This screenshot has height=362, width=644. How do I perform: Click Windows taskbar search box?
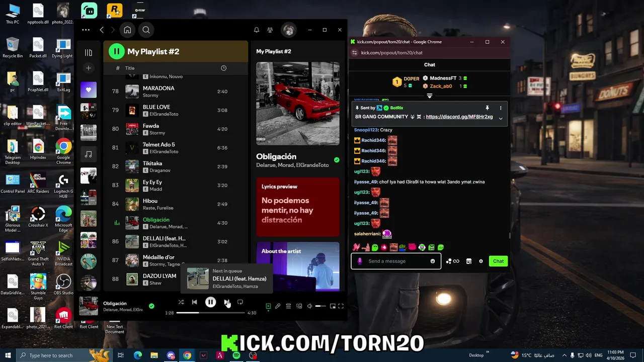point(65,355)
